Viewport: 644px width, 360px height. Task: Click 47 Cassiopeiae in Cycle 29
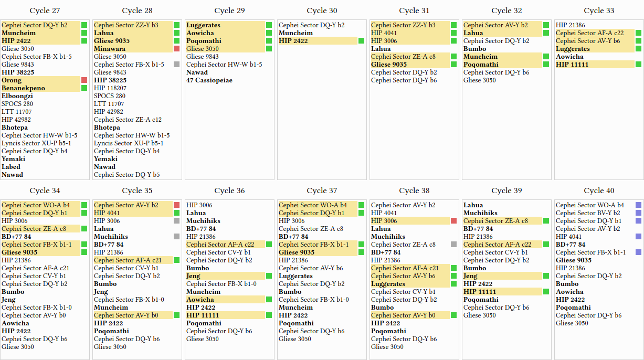click(209, 80)
